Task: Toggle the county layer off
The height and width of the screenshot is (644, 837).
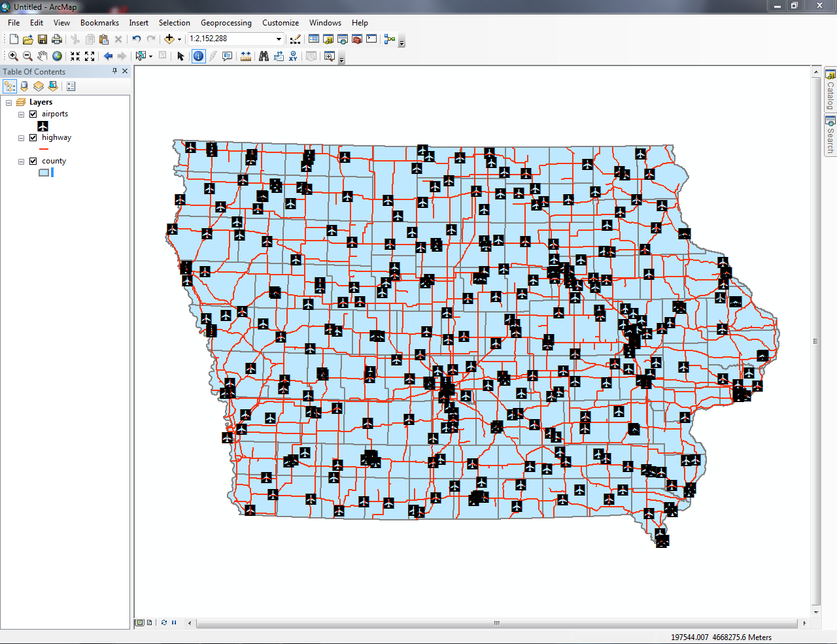Action: [32, 160]
